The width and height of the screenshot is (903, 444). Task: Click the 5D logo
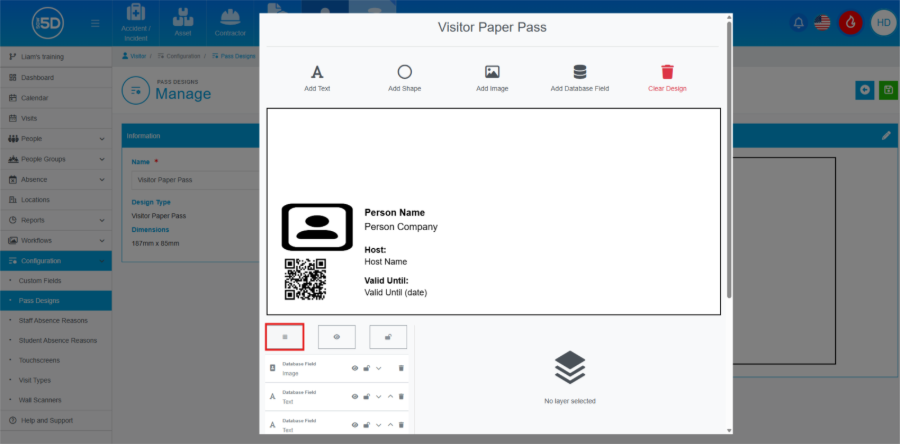(48, 23)
